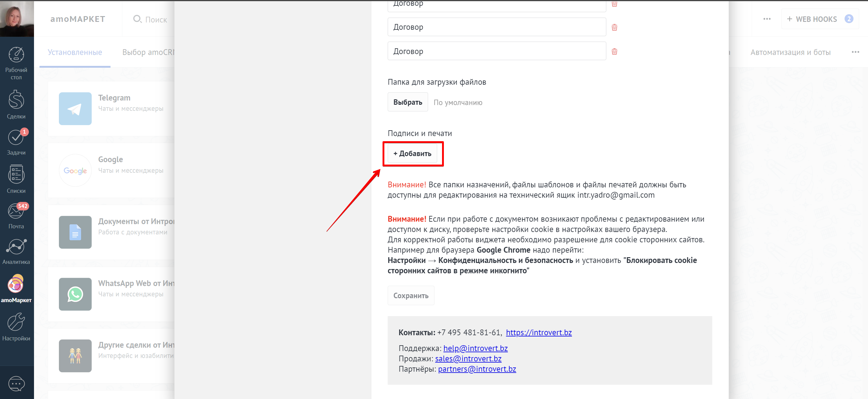Click the Поиск search field
Screen dimensions: 868x399
coord(156,19)
